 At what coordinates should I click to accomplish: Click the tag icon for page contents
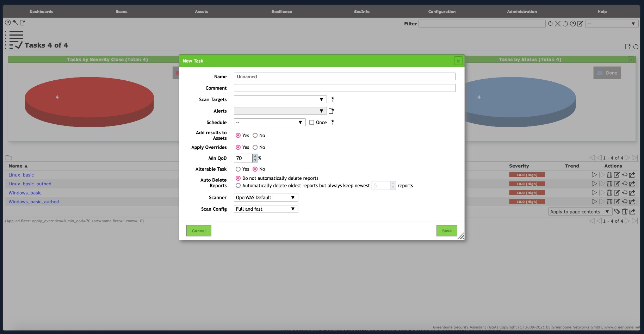point(617,211)
